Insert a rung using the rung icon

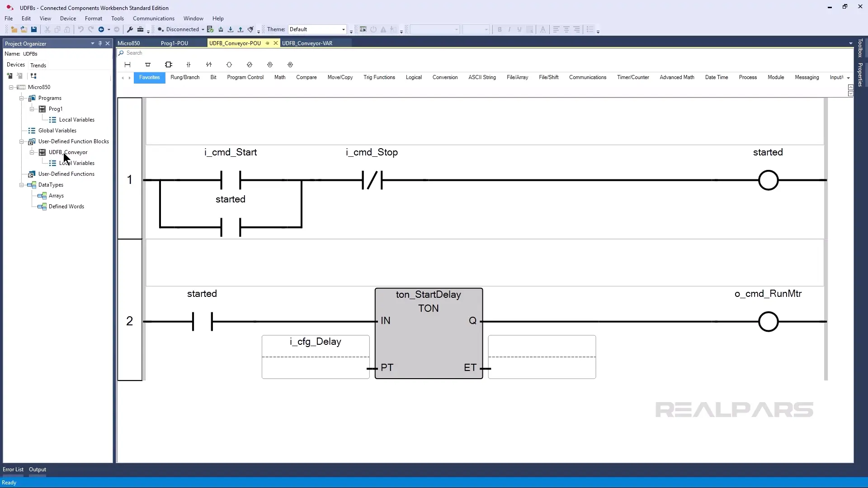[x=127, y=65]
